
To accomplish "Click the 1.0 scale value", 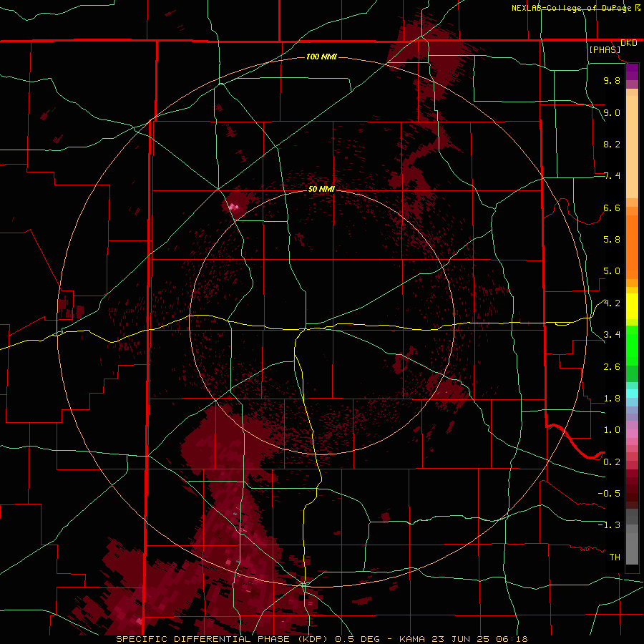I will (612, 430).
